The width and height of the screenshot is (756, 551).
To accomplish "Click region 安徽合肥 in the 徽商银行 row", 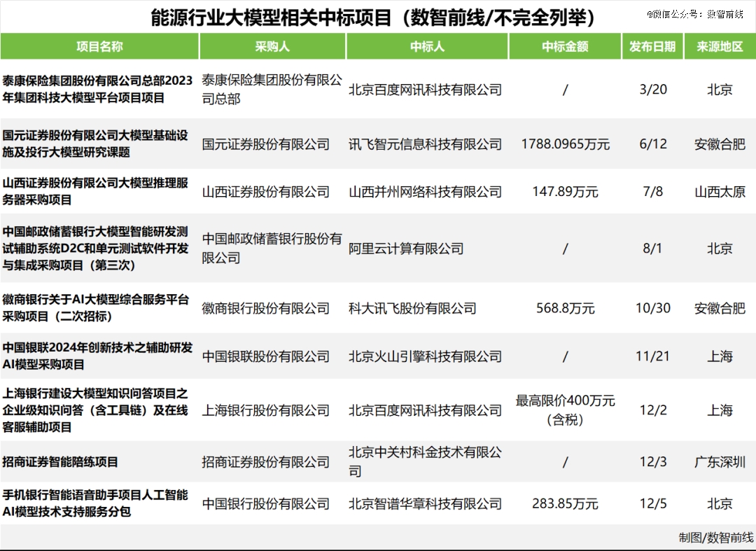I will tap(720, 309).
